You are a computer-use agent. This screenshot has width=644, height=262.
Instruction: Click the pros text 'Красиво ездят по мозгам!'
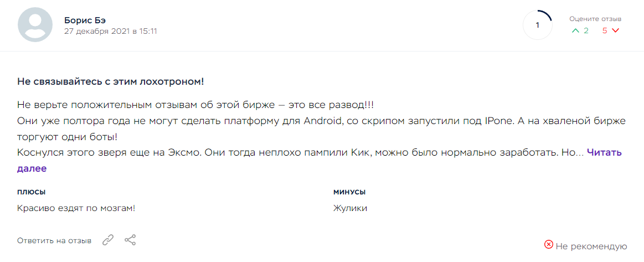(76, 208)
